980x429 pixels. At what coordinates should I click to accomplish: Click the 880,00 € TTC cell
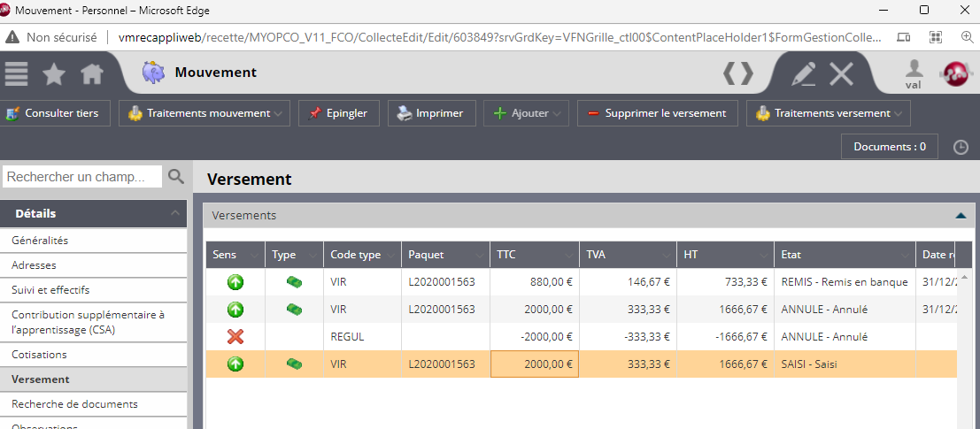(x=535, y=282)
